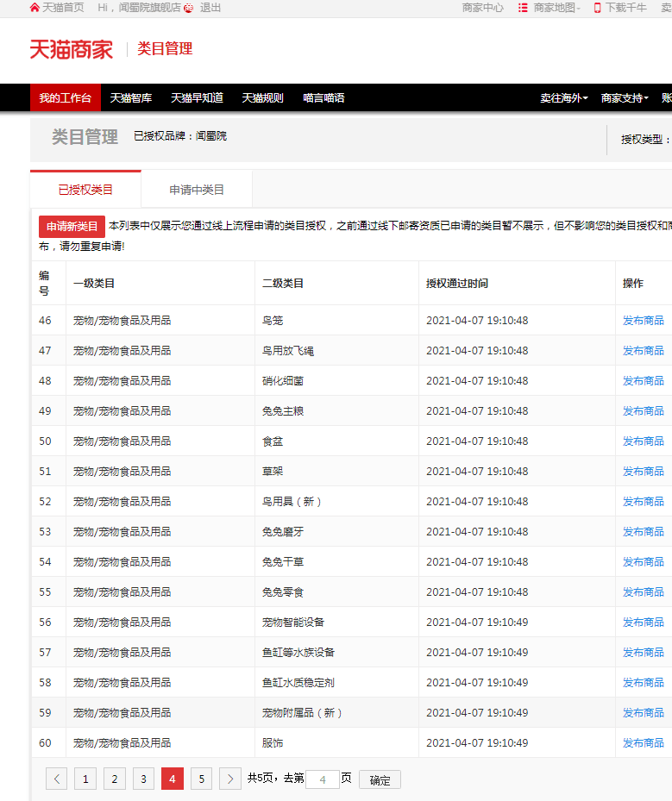Click the Tmall home house icon
Screen dimensions: 672x801
click(x=35, y=8)
